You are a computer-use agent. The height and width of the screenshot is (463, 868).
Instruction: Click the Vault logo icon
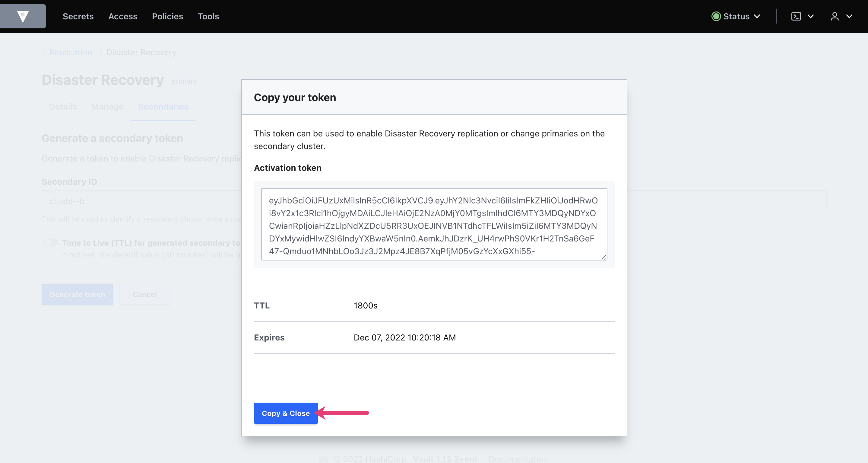pos(23,16)
